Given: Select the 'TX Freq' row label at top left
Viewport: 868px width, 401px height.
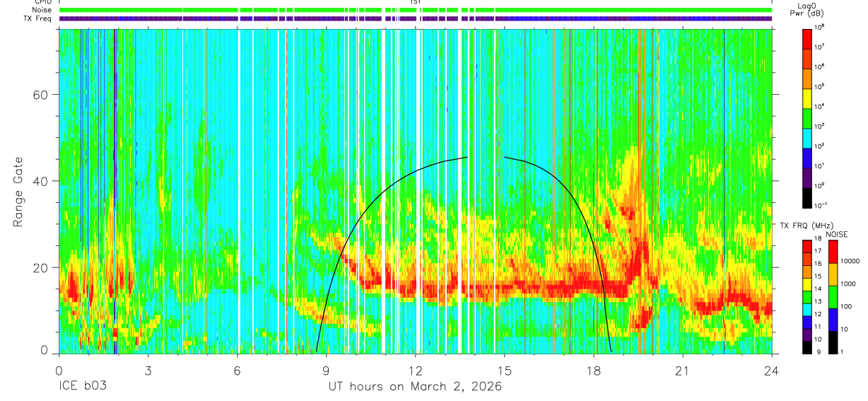Looking at the screenshot, I should tap(38, 18).
